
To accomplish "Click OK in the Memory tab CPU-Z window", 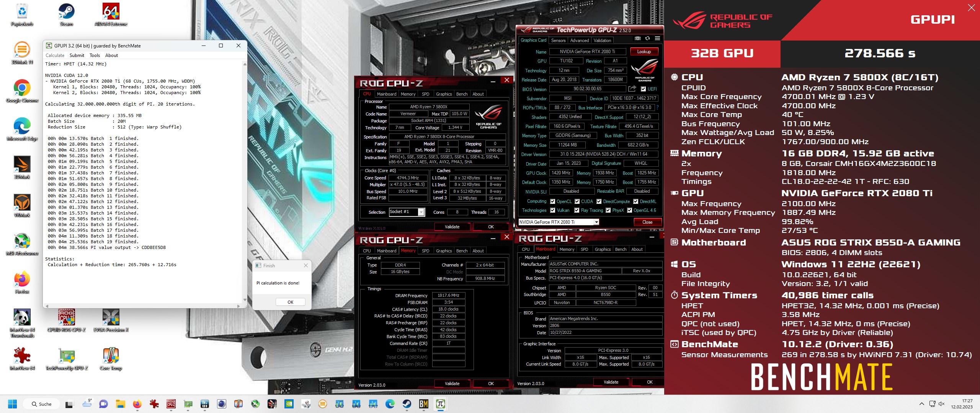I will point(491,384).
